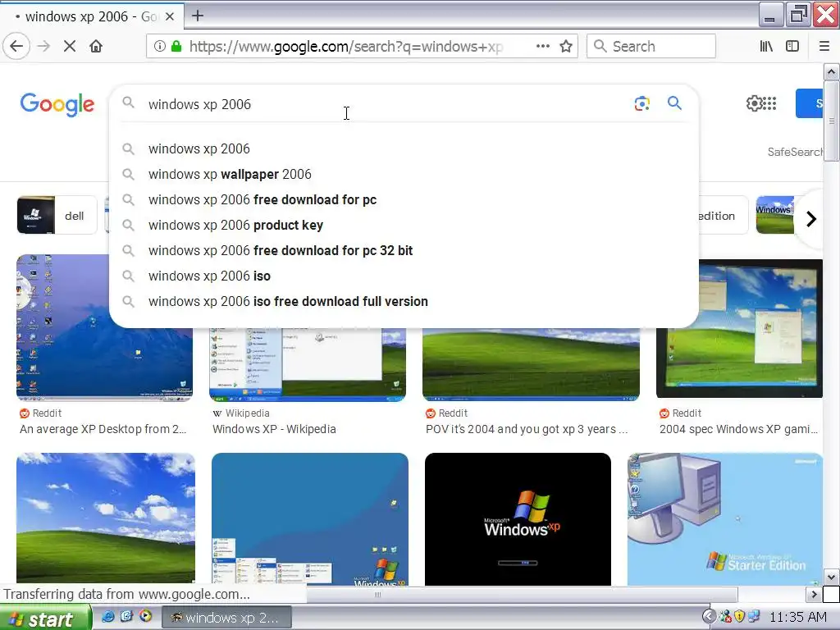840x630 pixels.
Task: Click the blue Google search magnifier
Action: tap(674, 103)
